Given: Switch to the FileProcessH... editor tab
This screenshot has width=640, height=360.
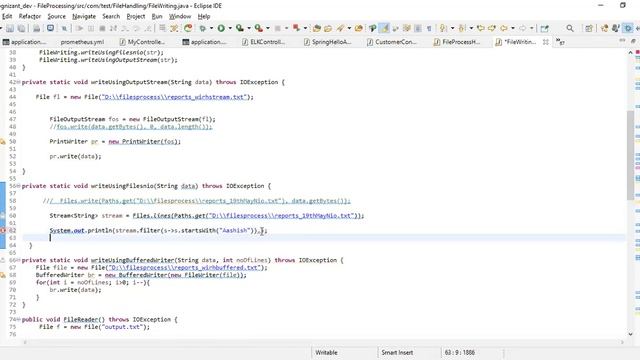Looking at the screenshot, I should point(457,42).
